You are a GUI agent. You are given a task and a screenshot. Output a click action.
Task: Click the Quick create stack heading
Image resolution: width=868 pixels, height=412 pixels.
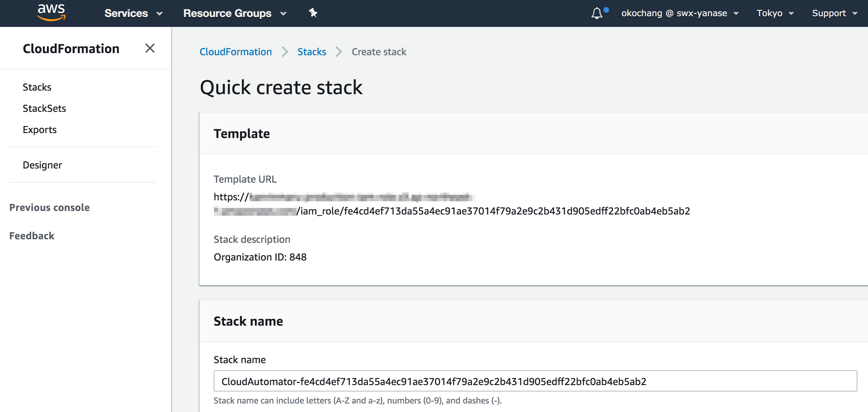point(281,87)
